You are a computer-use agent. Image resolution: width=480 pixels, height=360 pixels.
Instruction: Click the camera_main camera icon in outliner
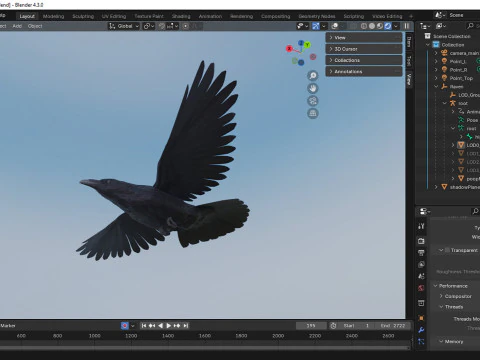(444, 53)
